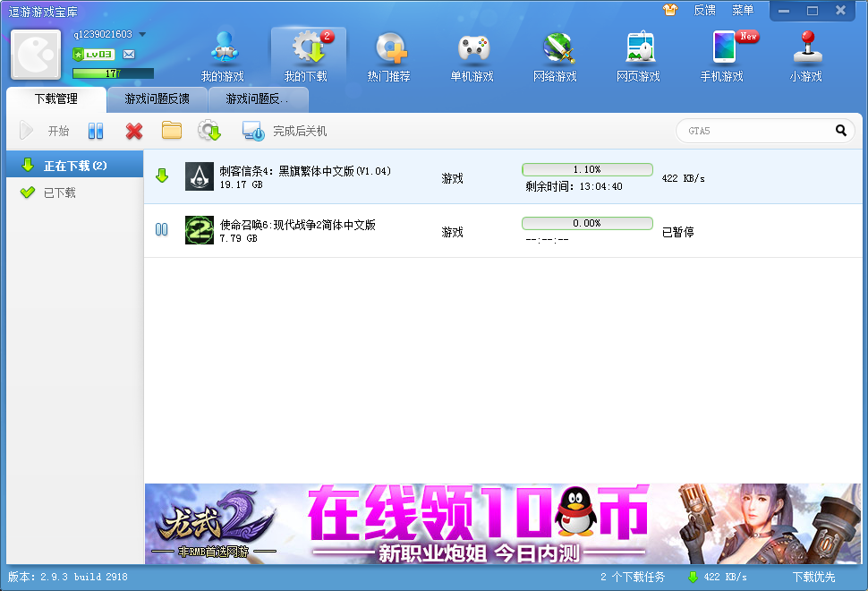The width and height of the screenshot is (868, 591).
Task: Open download settings gear icon
Action: (x=209, y=131)
